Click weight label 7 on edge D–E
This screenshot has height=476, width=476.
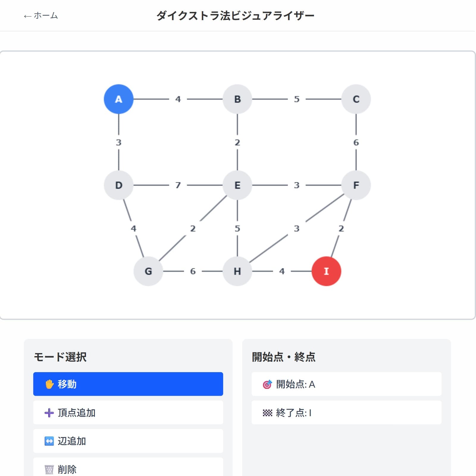point(178,185)
